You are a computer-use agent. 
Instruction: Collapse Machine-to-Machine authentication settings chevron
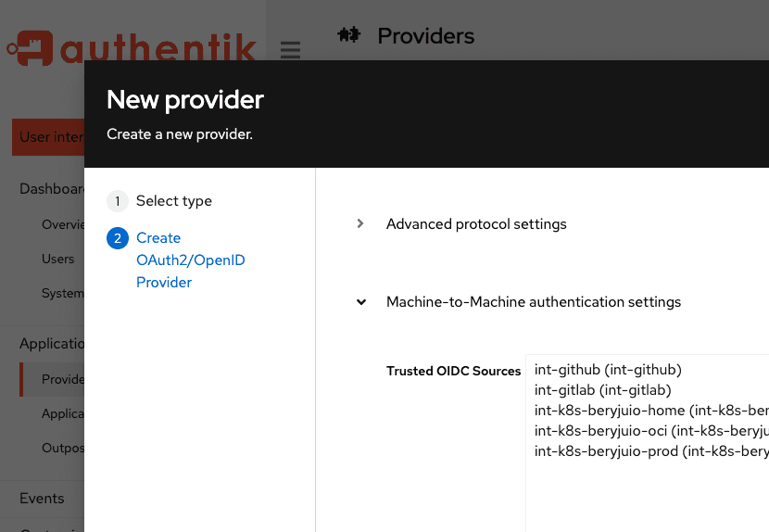click(x=360, y=302)
